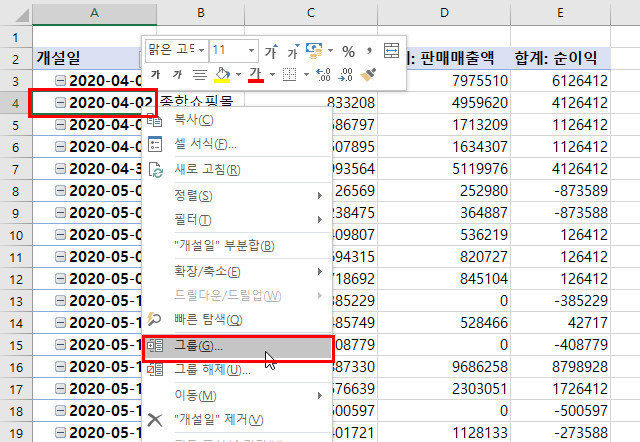The image size is (640, 442).
Task: Click the increase font size icon
Action: 271,50
